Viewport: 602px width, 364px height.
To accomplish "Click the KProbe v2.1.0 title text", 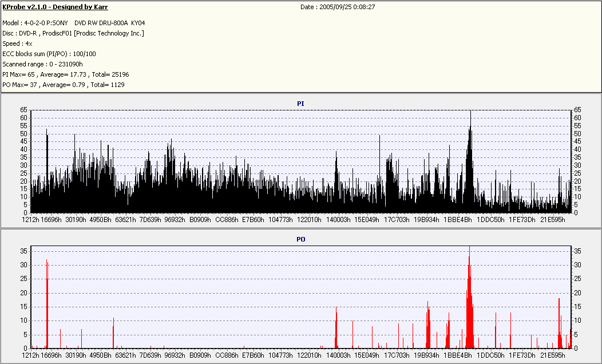I will (x=55, y=7).
